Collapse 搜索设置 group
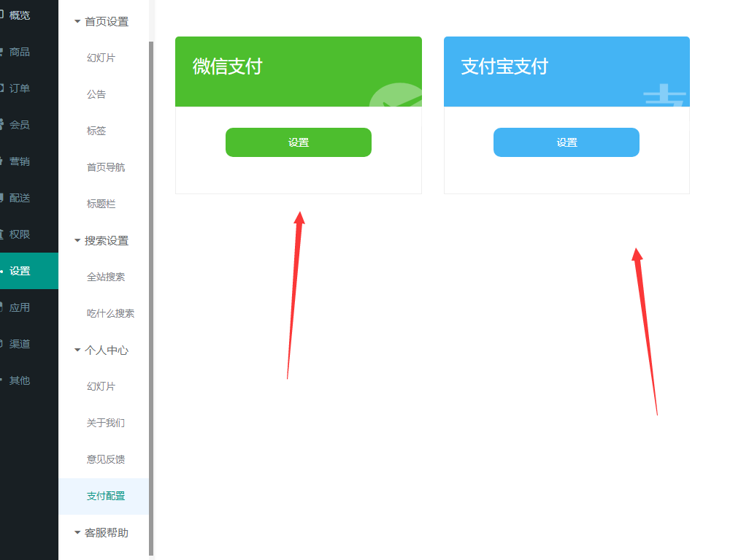Viewport: 741px width, 560px height. point(101,240)
